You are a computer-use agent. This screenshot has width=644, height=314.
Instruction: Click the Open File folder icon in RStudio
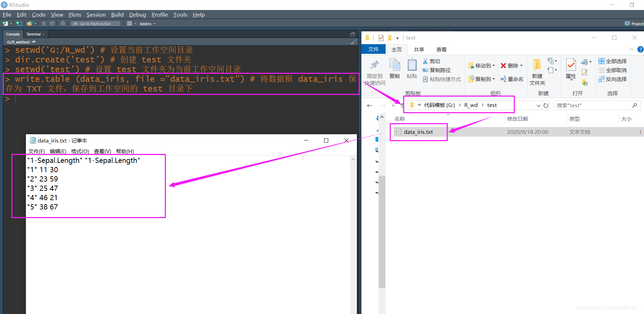tap(30, 23)
